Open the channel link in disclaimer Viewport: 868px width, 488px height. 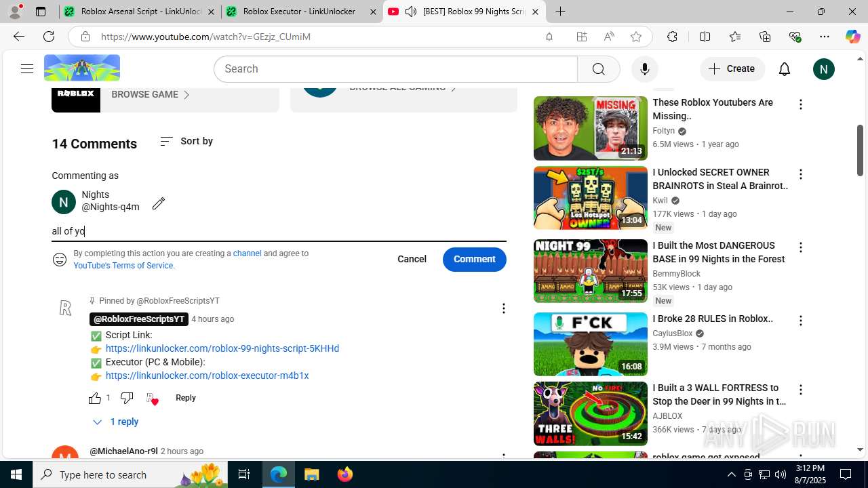pos(247,253)
